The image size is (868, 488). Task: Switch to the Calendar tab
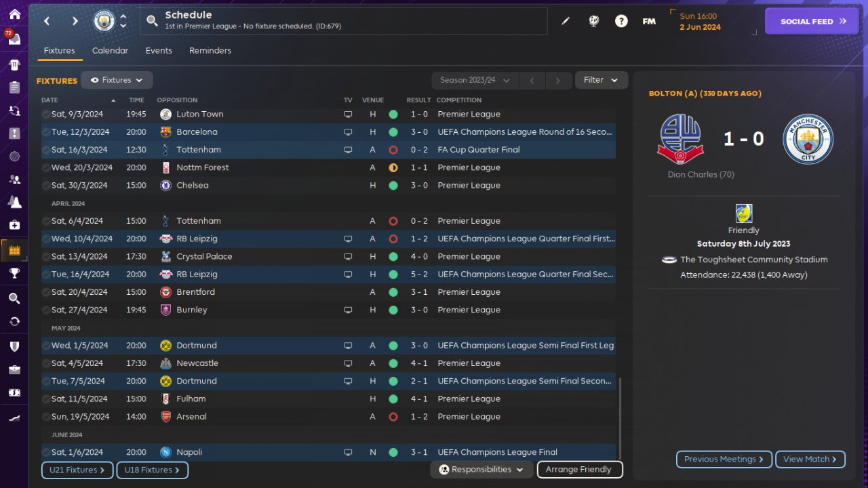coord(110,51)
